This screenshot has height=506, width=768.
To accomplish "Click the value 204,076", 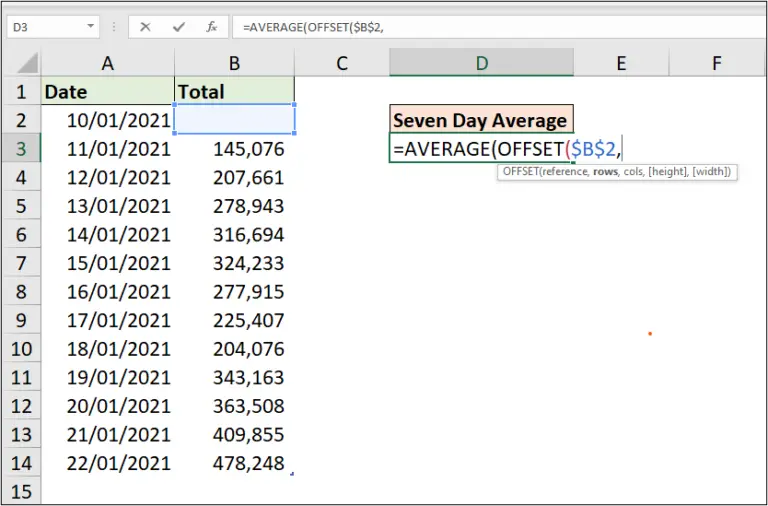I will coord(248,349).
